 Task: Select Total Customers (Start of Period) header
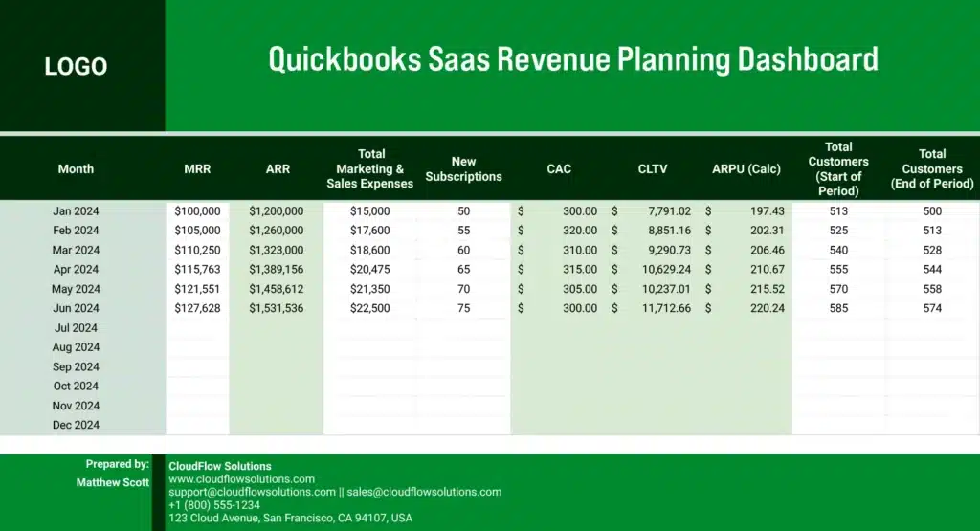coord(838,168)
